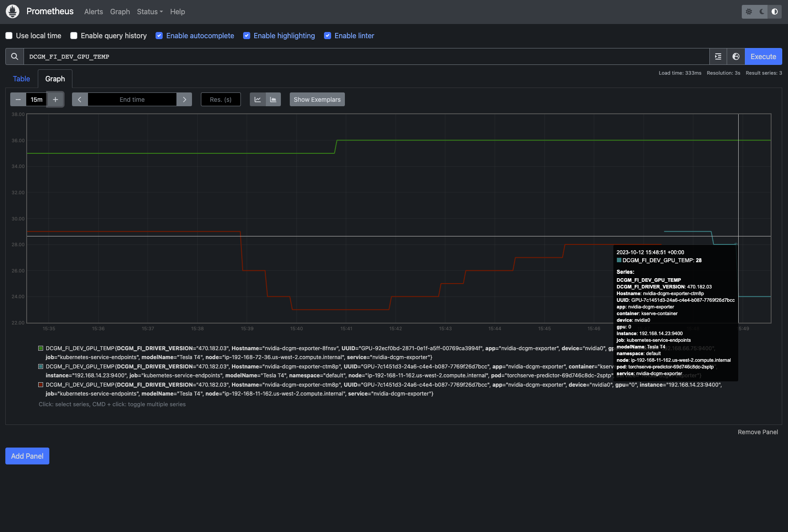This screenshot has height=532, width=788.
Task: Click the Res. (s) resolution input
Action: coord(220,100)
